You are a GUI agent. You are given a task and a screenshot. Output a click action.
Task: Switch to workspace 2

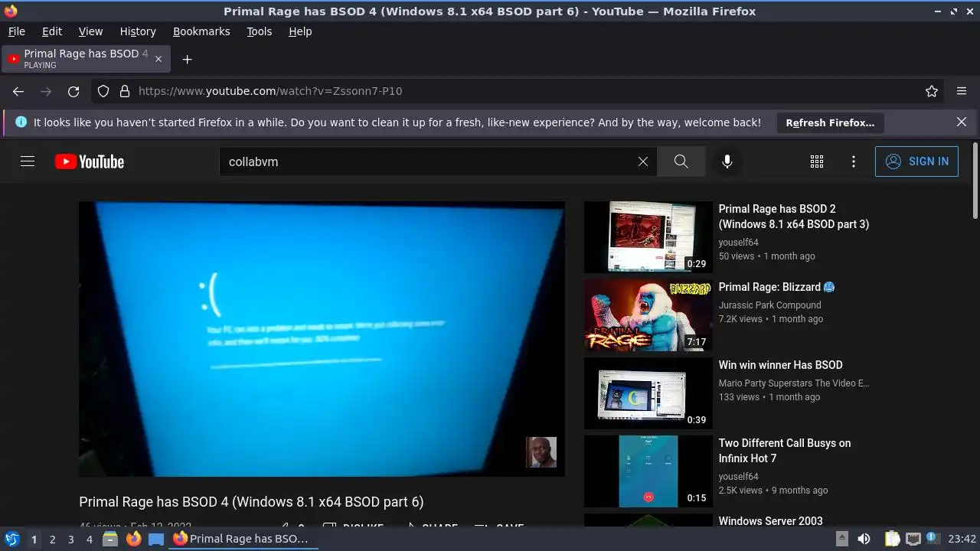[x=52, y=539]
